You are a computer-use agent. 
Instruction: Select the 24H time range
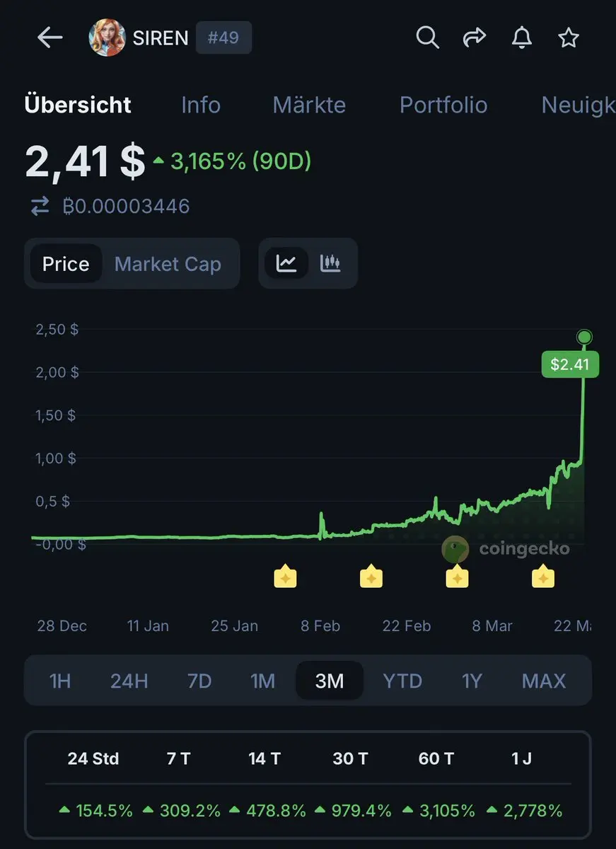click(x=129, y=681)
